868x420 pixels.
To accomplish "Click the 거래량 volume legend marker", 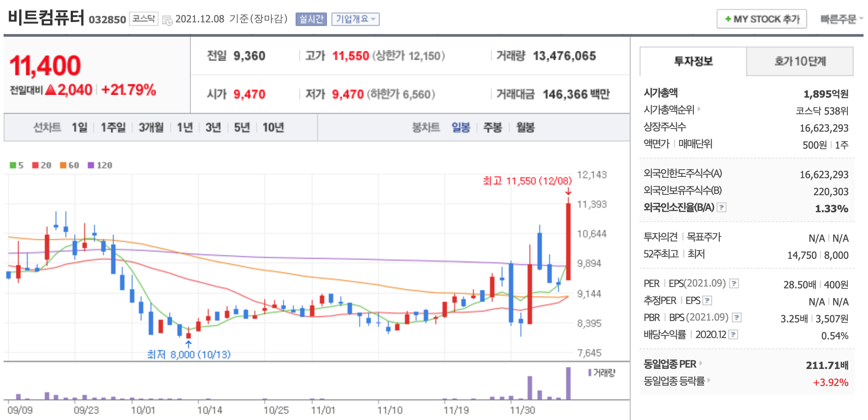I will pyautogui.click(x=590, y=373).
